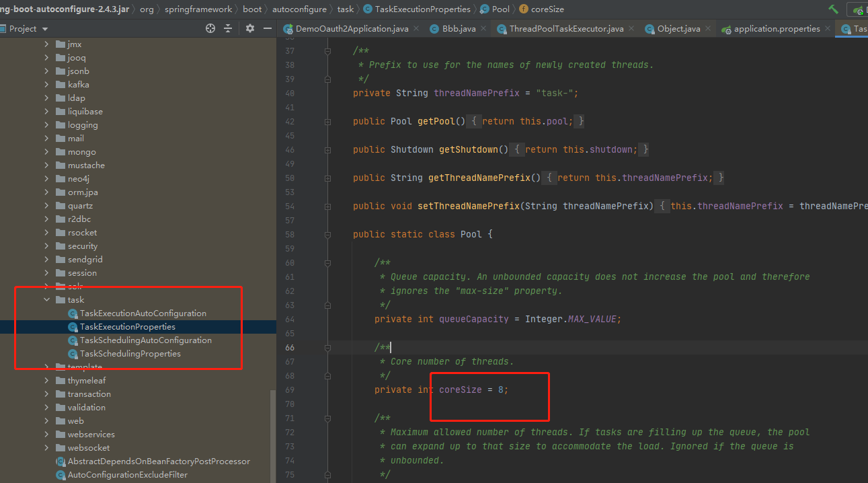The image size is (868, 483).
Task: Expand the security folder
Action: coord(46,246)
